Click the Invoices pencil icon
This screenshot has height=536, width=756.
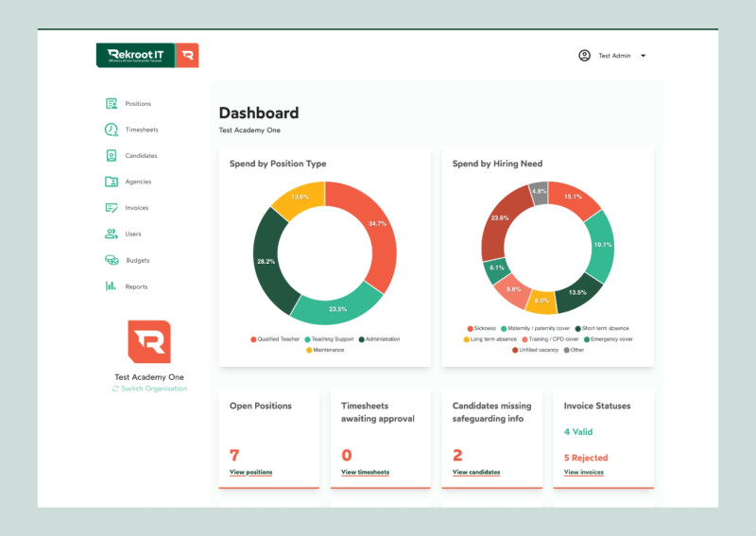pos(112,207)
